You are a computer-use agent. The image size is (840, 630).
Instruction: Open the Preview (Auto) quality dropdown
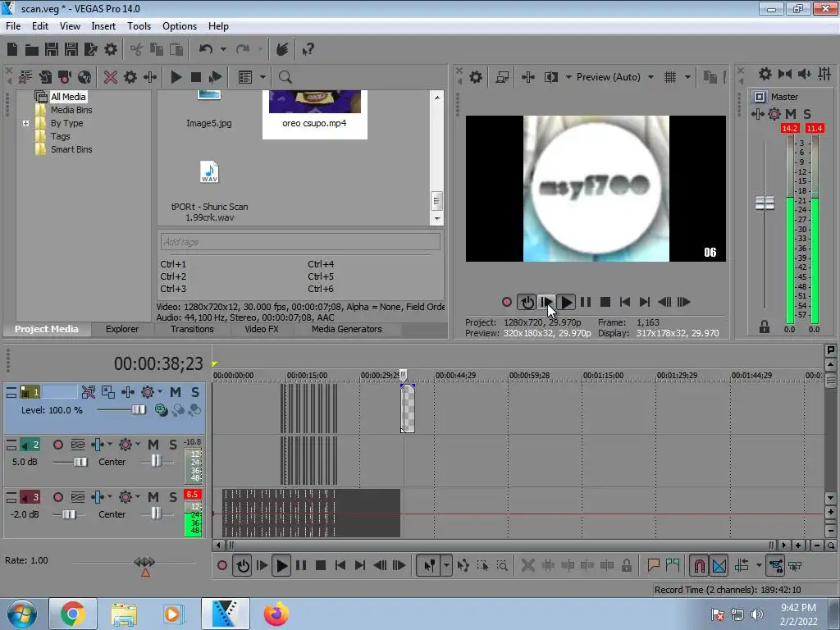[651, 77]
